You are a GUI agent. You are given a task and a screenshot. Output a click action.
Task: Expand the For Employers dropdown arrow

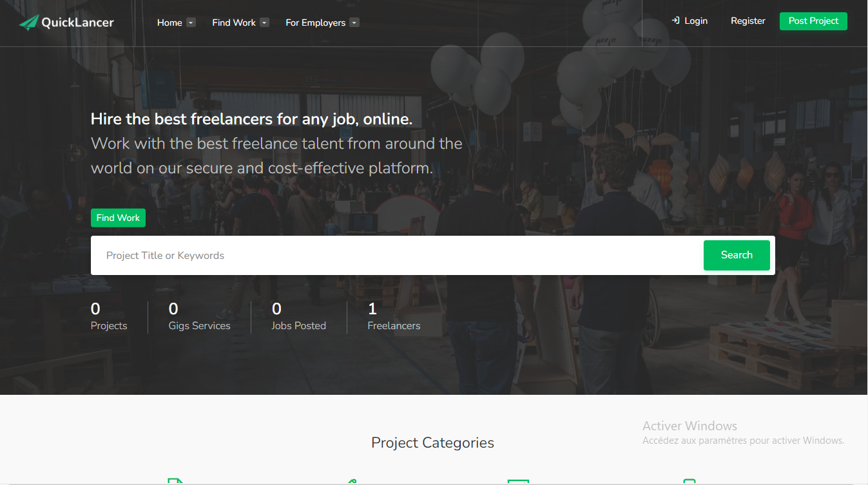tap(354, 23)
